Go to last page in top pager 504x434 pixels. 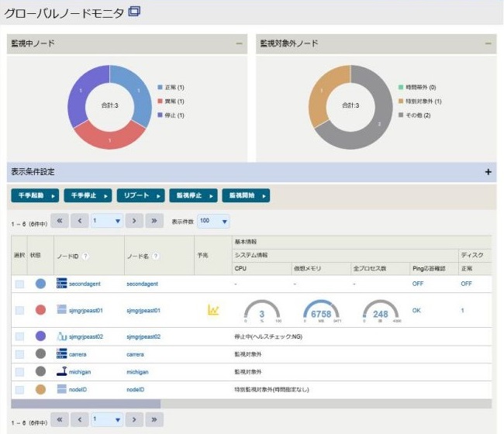tap(154, 221)
